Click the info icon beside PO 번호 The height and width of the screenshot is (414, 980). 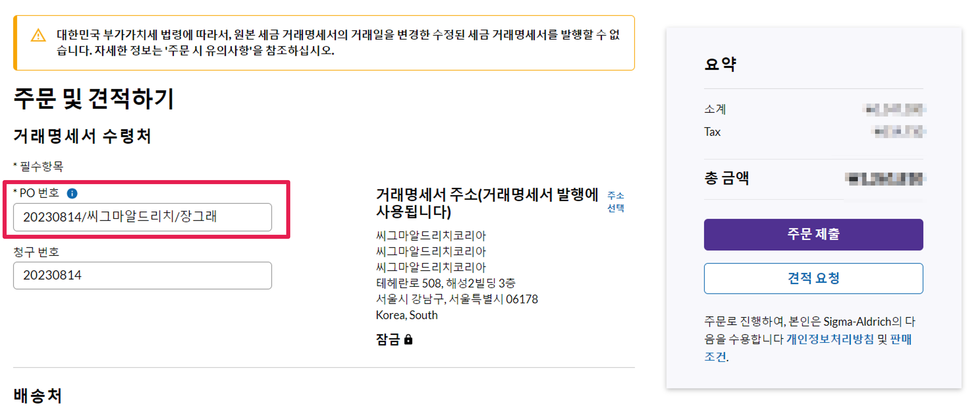(x=72, y=194)
